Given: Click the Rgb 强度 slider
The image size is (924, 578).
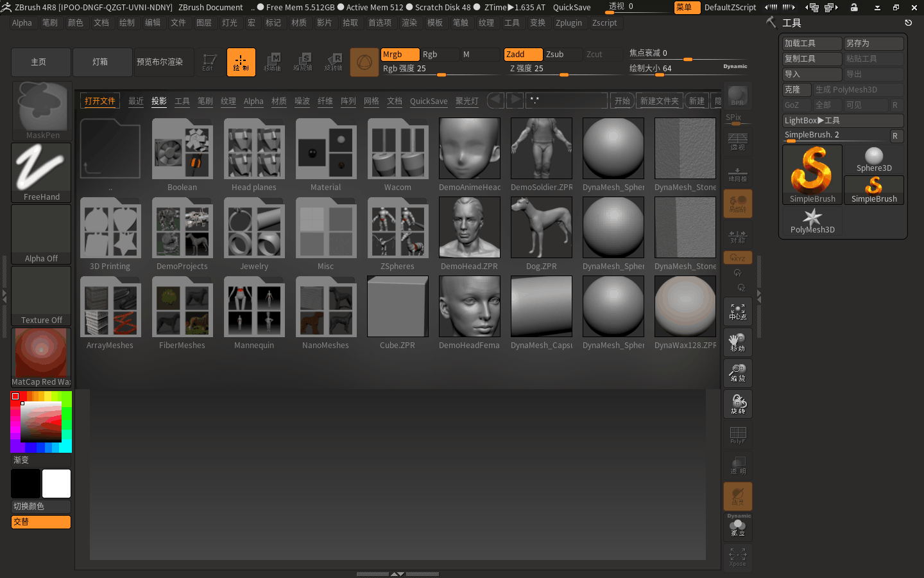Looking at the screenshot, I should 440,69.
